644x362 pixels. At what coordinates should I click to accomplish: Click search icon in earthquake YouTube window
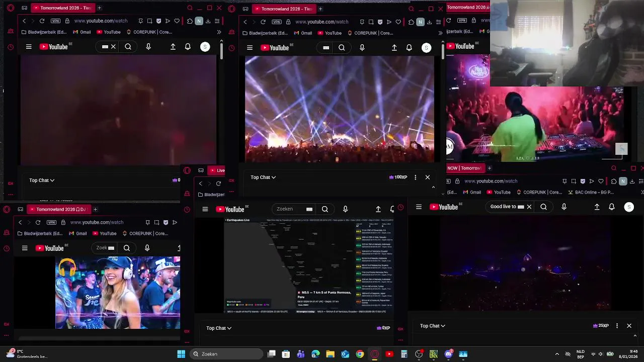click(x=325, y=209)
